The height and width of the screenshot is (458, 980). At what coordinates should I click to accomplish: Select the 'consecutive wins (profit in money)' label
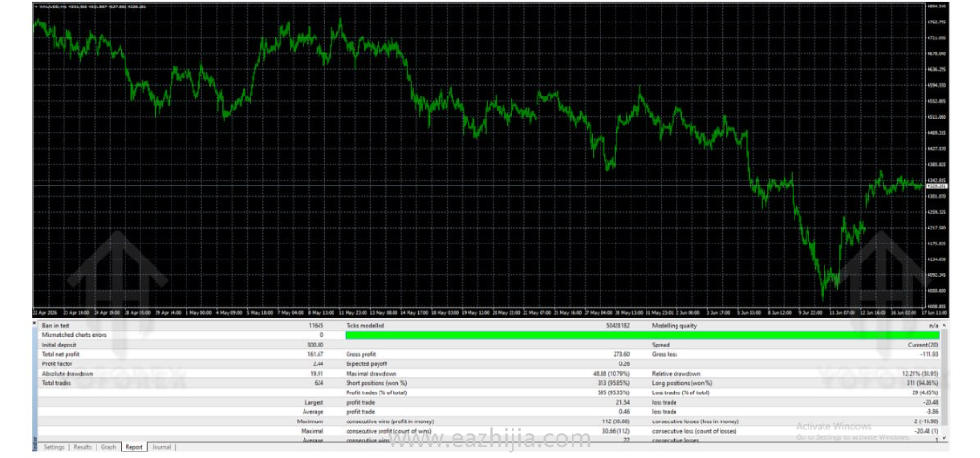390,421
